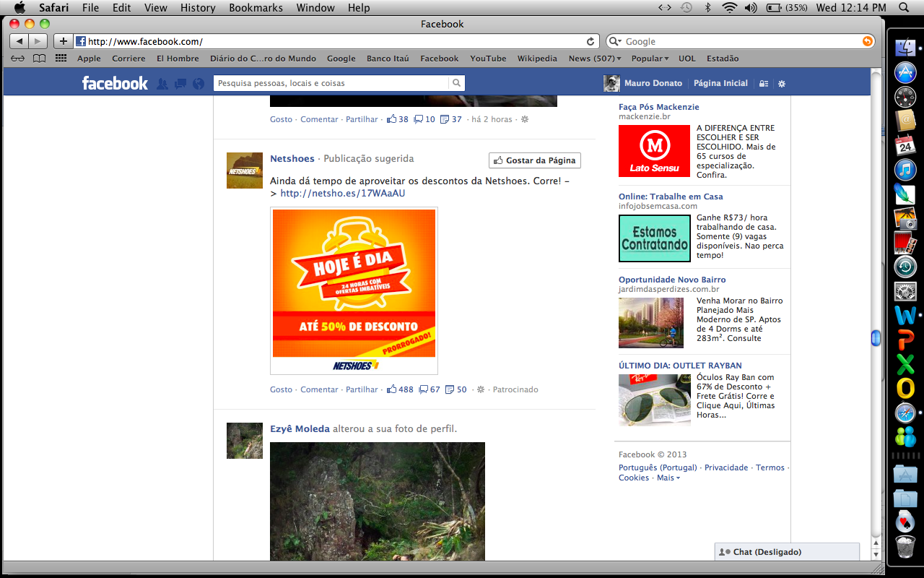Expand the News (507) bookmarks folder
Image resolution: width=924 pixels, height=578 pixels.
[x=591, y=59]
